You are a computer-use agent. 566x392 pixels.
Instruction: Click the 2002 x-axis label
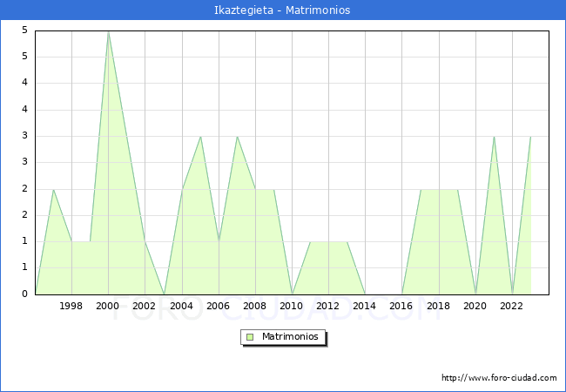click(x=145, y=306)
